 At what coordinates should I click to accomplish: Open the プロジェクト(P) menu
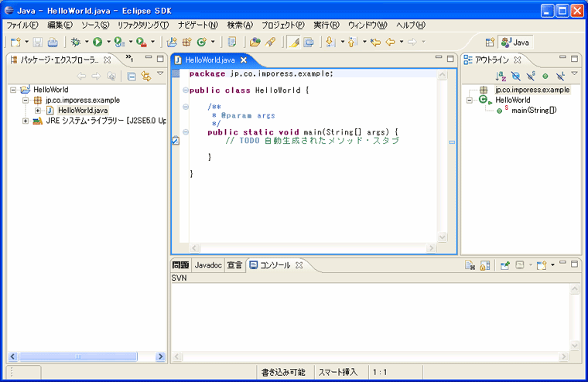(283, 25)
